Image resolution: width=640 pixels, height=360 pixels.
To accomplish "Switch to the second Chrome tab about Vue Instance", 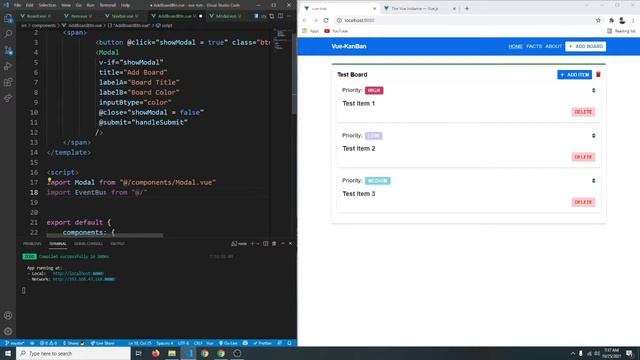I will [x=420, y=8].
